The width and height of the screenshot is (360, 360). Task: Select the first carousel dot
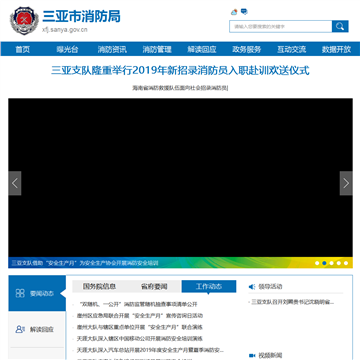click(317, 263)
